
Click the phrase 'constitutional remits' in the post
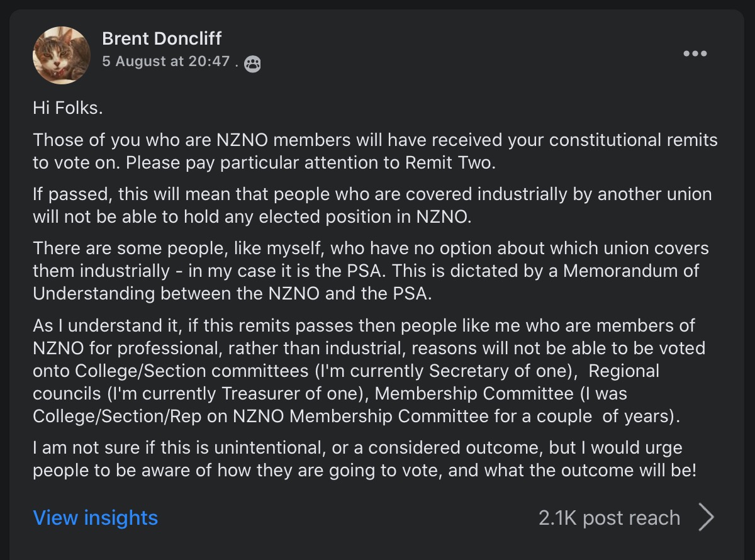point(613,140)
